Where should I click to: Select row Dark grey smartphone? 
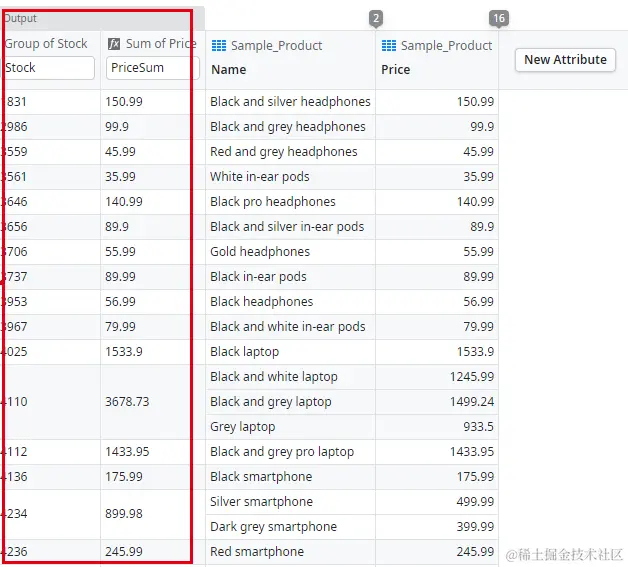[x=352, y=527]
